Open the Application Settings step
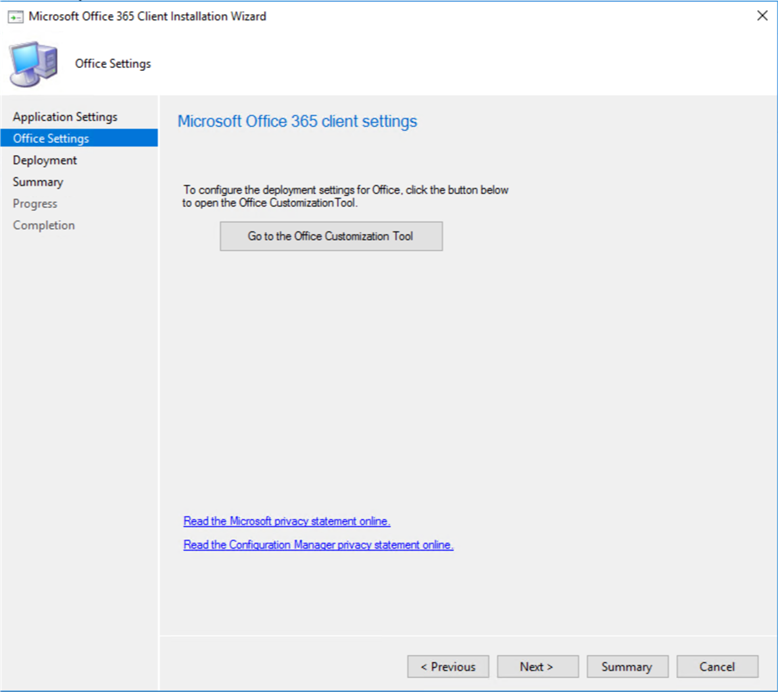Viewport: 778px width, 692px height. coord(65,117)
